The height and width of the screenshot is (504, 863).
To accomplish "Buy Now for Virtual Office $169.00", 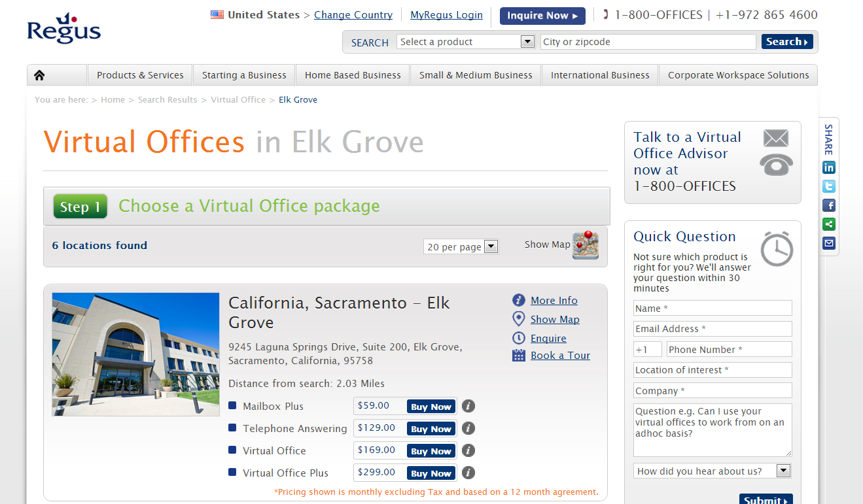I will click(x=431, y=451).
